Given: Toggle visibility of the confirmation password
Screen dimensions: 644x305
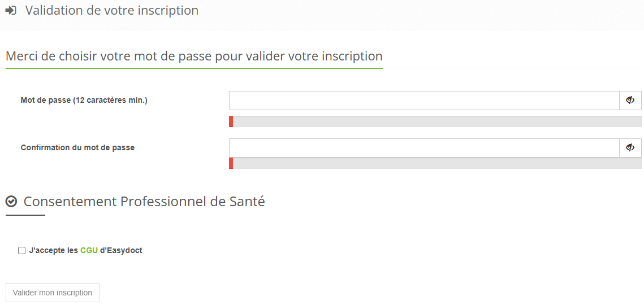Looking at the screenshot, I should coord(630,148).
